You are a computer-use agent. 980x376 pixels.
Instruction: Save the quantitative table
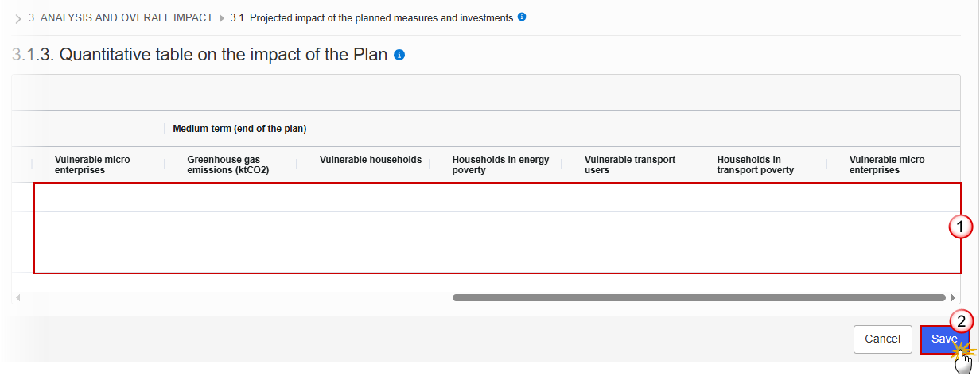[x=944, y=339]
